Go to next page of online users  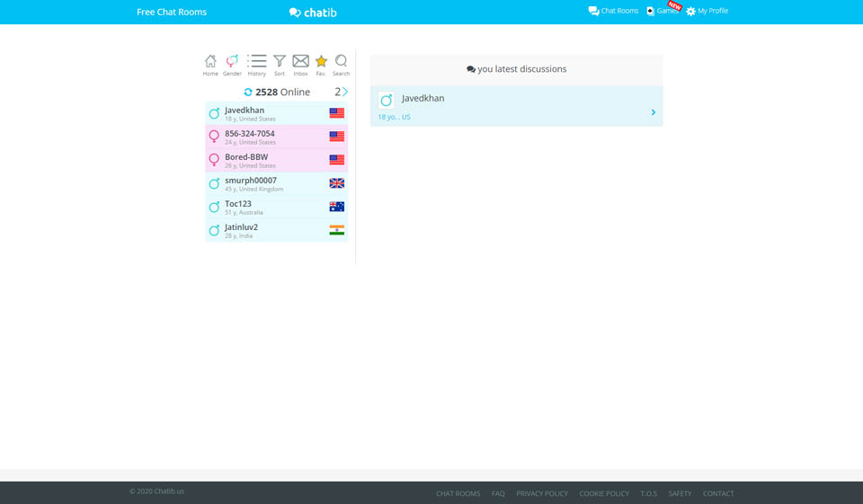point(344,92)
